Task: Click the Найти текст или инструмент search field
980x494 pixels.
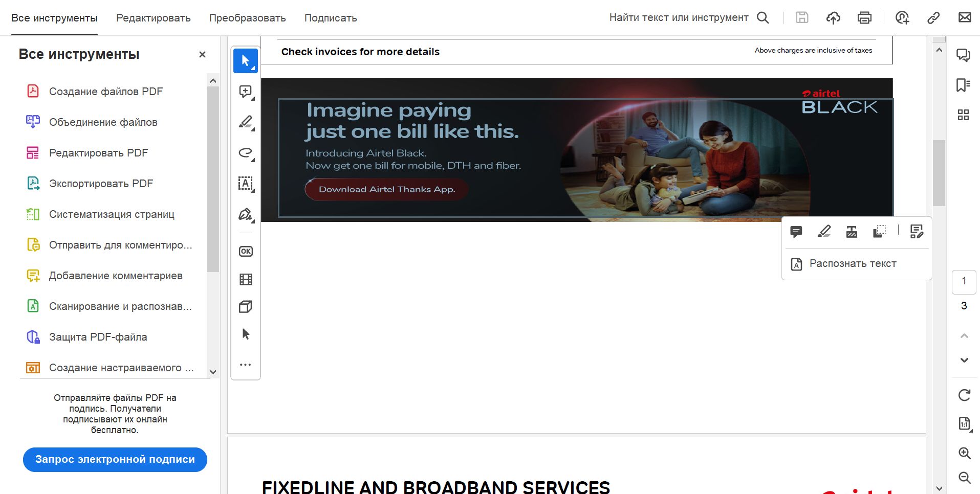Action: 679,18
